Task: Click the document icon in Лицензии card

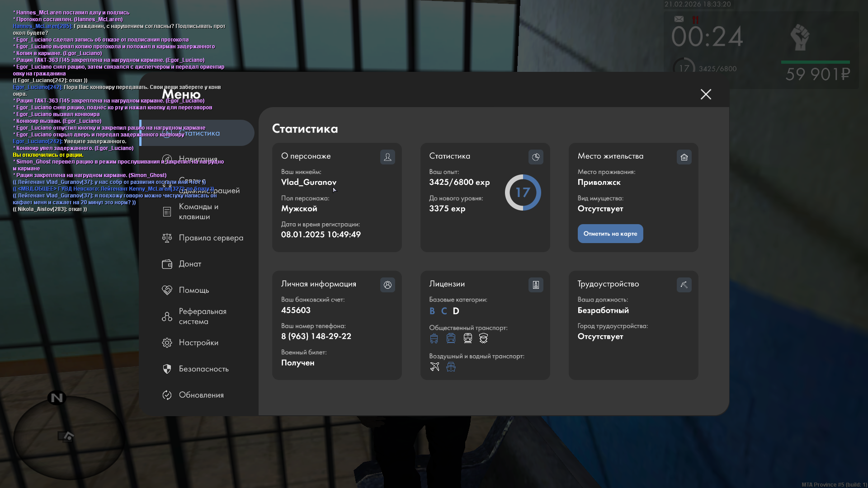Action: (x=536, y=285)
